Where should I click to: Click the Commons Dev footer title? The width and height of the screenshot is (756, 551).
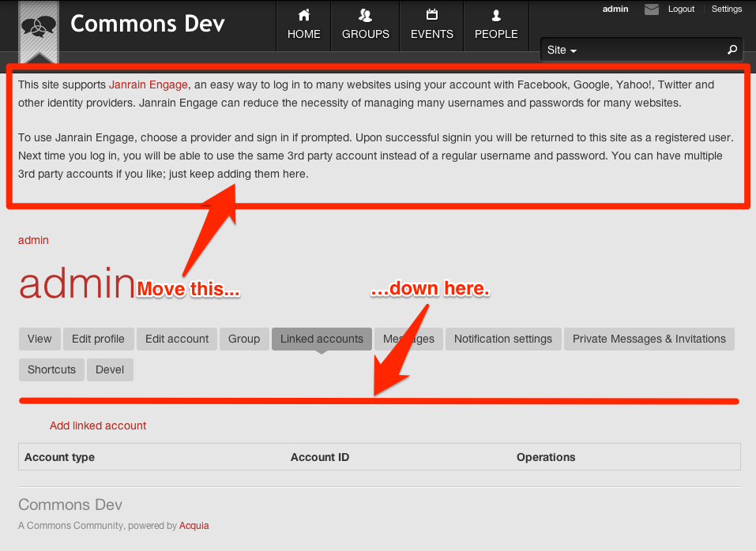(x=70, y=504)
